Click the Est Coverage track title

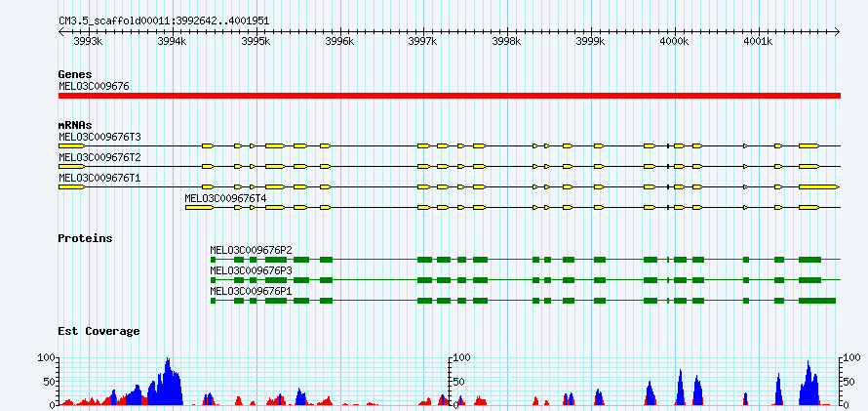click(x=99, y=331)
